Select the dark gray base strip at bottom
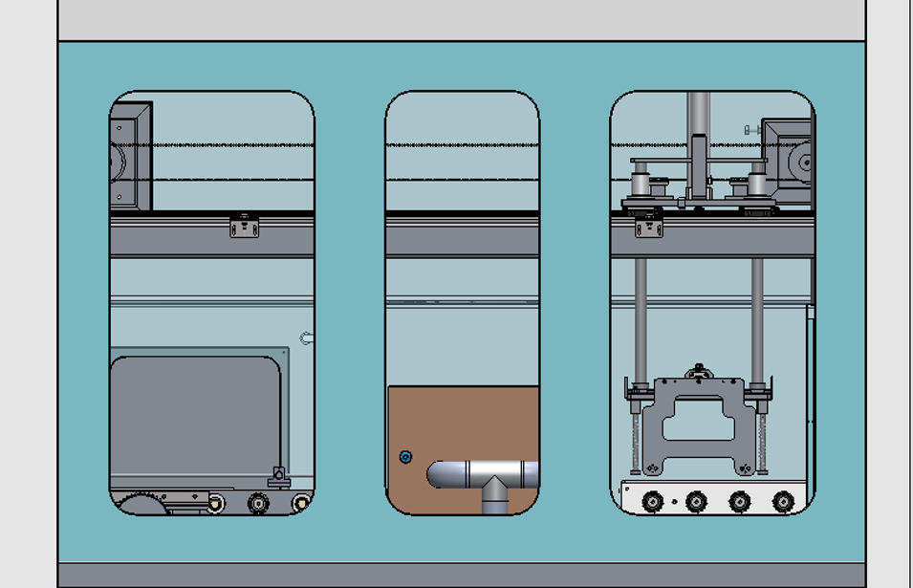 pos(461,575)
